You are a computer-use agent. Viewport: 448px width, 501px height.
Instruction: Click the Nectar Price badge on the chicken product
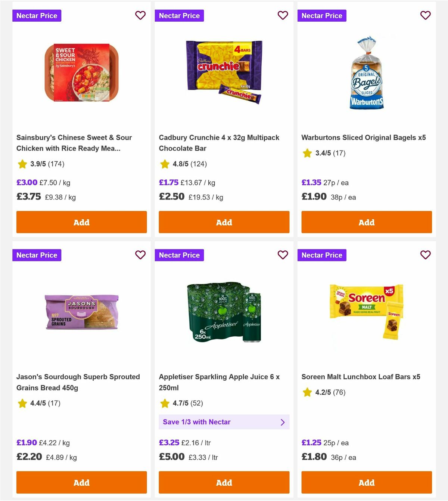(37, 15)
